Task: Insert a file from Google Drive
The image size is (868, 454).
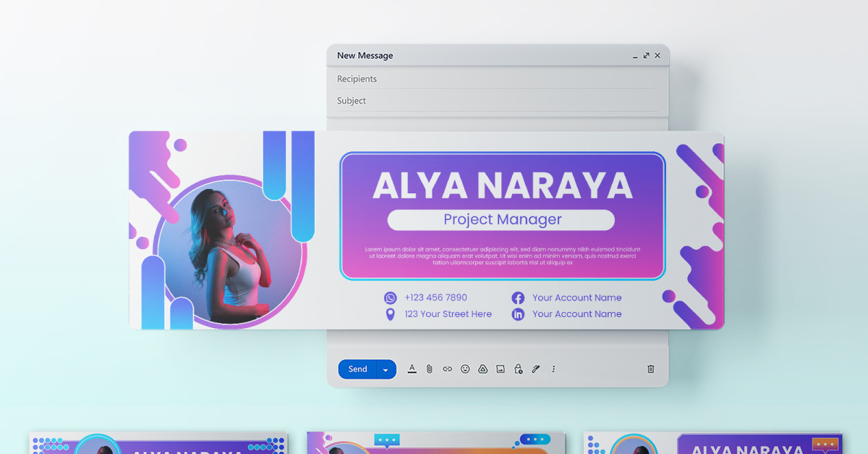Action: click(483, 369)
